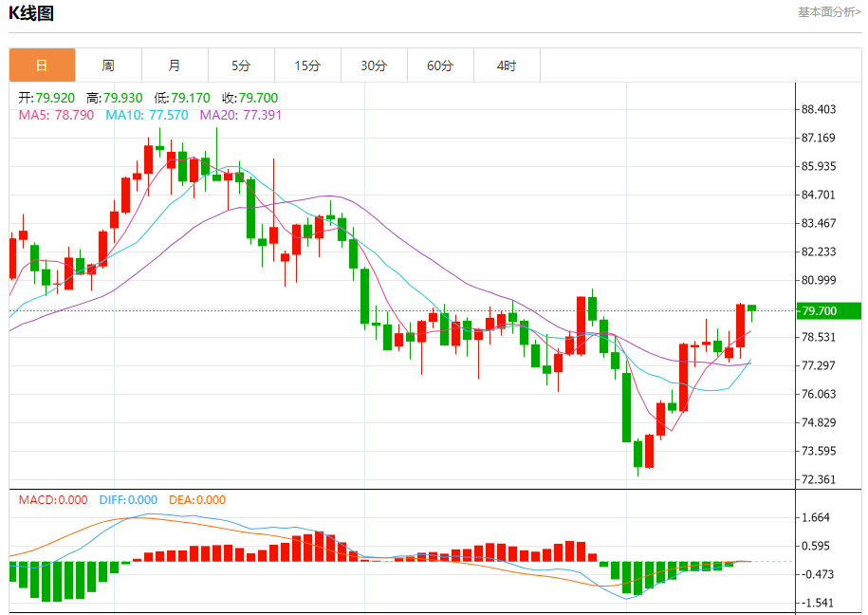Click the MA10: 77.570 label
This screenshot has width=868, height=615.
[147, 115]
